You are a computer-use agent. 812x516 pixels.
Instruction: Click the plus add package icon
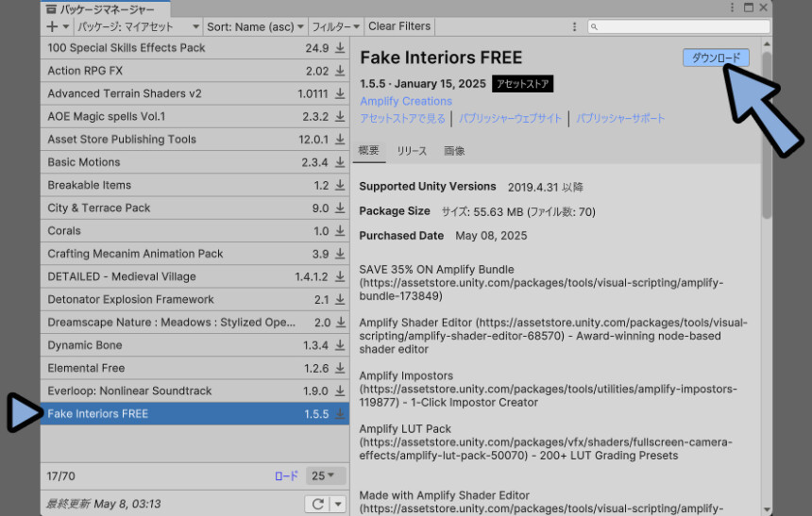(52, 26)
